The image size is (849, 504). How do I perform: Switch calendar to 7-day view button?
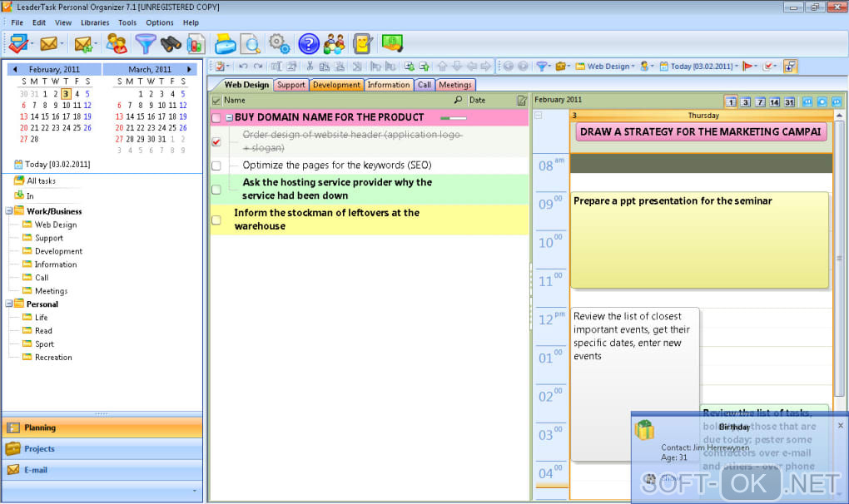click(760, 101)
